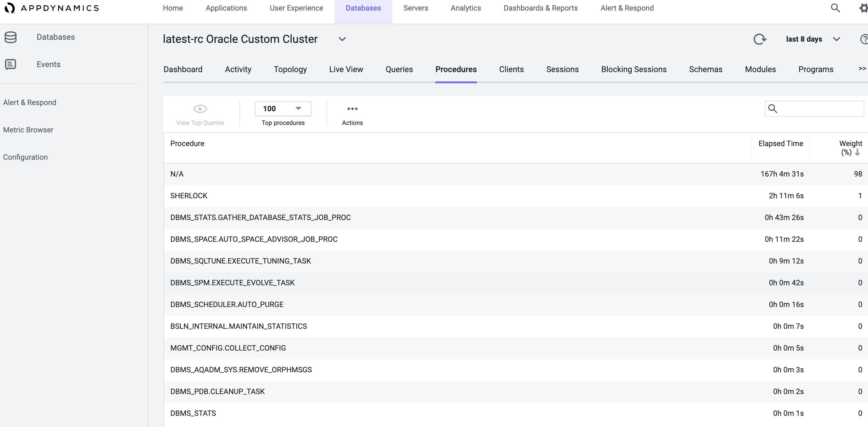Open Analytics in the top menu

(x=466, y=8)
